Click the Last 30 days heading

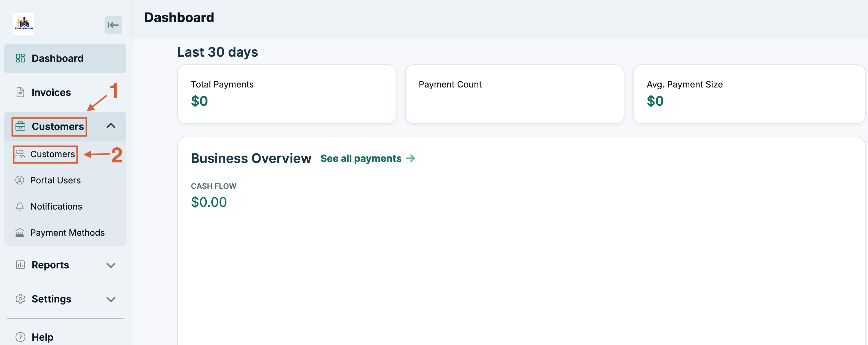point(218,52)
